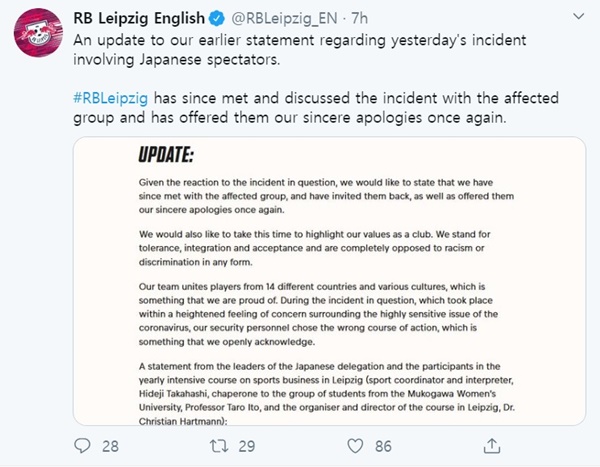Open the 7h tweet timestamp
Image resolution: width=600 pixels, height=467 pixels.
pos(359,18)
